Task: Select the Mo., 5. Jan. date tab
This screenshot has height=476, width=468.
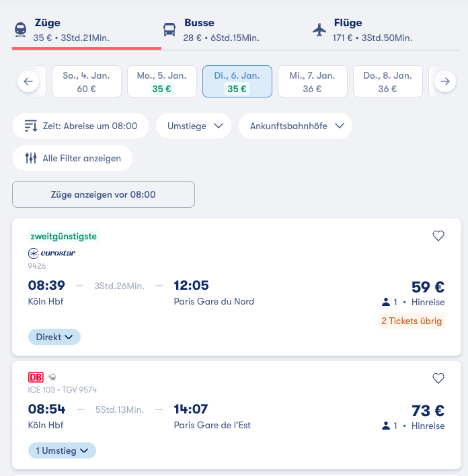Action: [161, 82]
